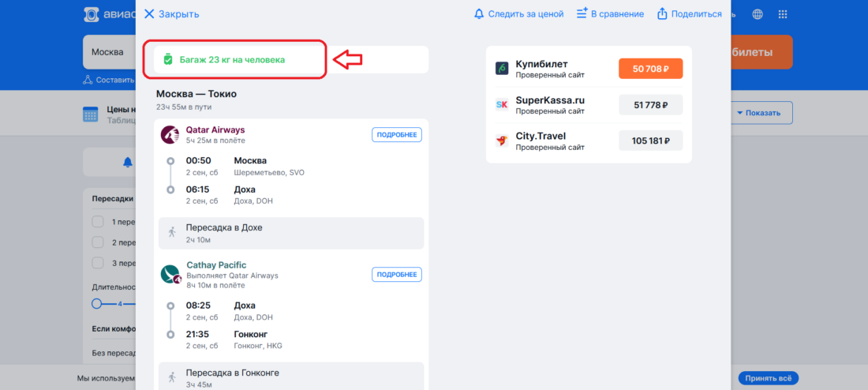Click the Qatar Airways logo
Screen dimensions: 868x390
coord(170,135)
